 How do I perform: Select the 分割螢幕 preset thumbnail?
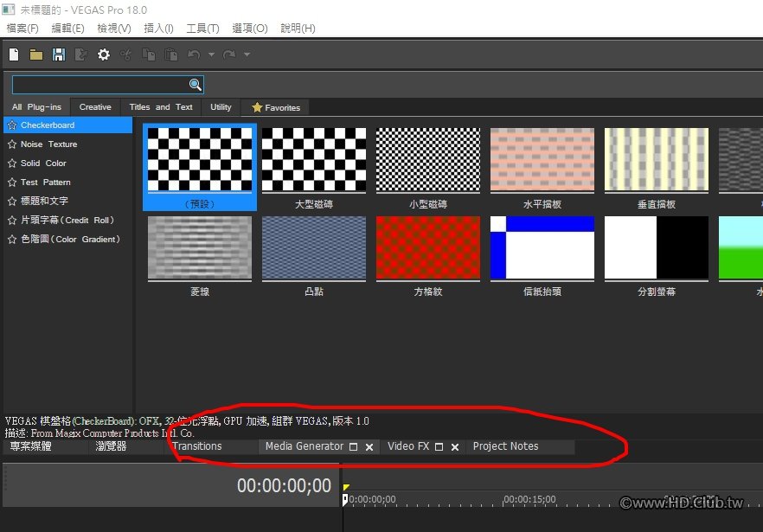pyautogui.click(x=657, y=247)
